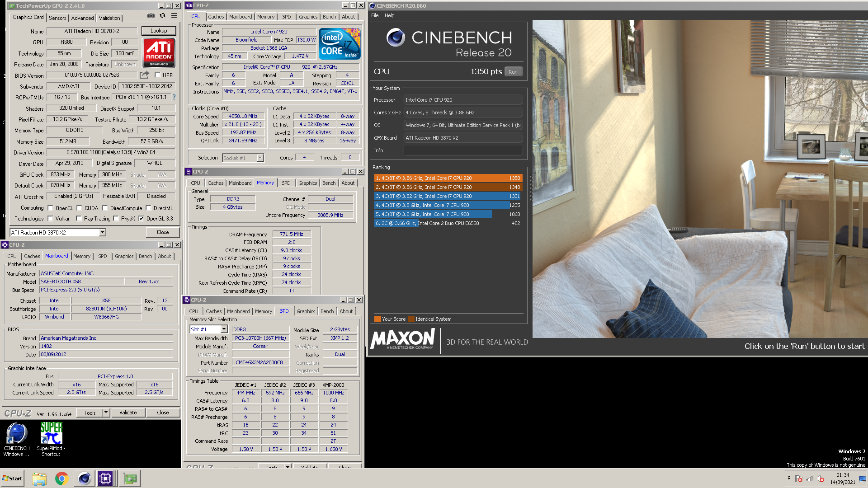Select ranking row Intel Core 2 Duo E6550
Image resolution: width=868 pixels, height=488 pixels.
pyautogui.click(x=448, y=223)
